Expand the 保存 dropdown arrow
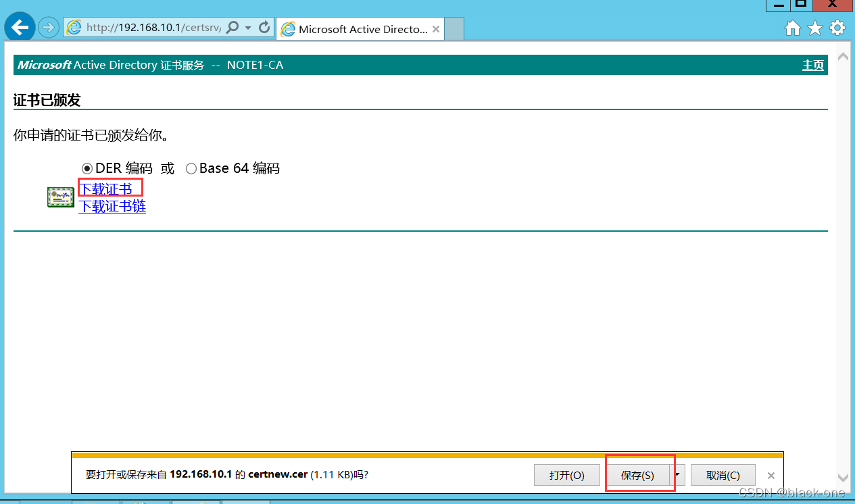 click(678, 475)
